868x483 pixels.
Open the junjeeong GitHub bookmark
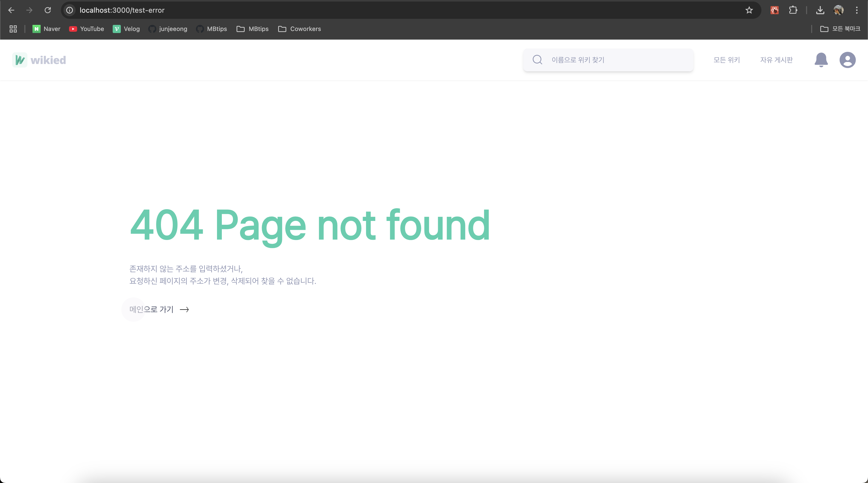[x=168, y=29]
